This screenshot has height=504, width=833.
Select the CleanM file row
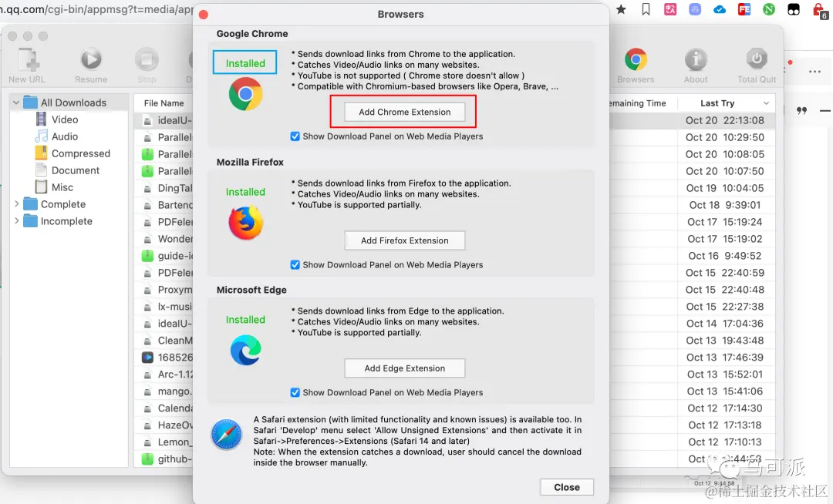point(164,341)
